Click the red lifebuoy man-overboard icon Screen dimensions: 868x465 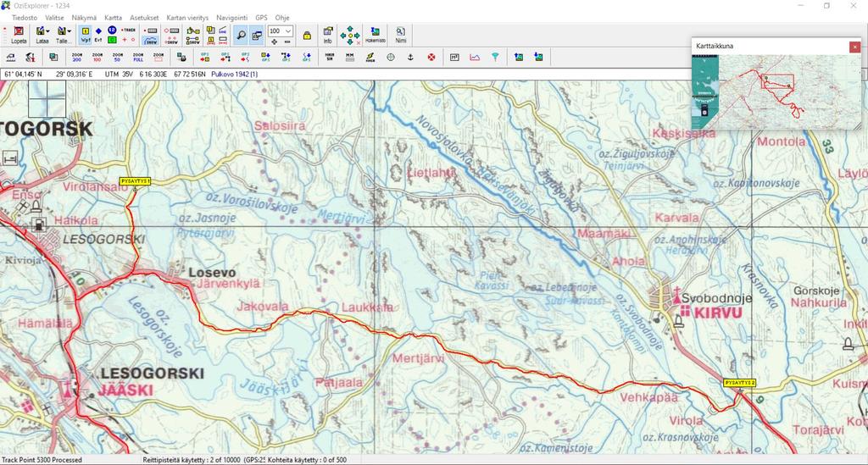pyautogui.click(x=431, y=58)
